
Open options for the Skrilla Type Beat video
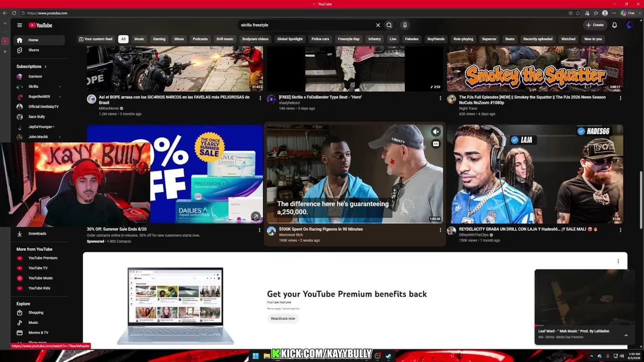tap(440, 98)
